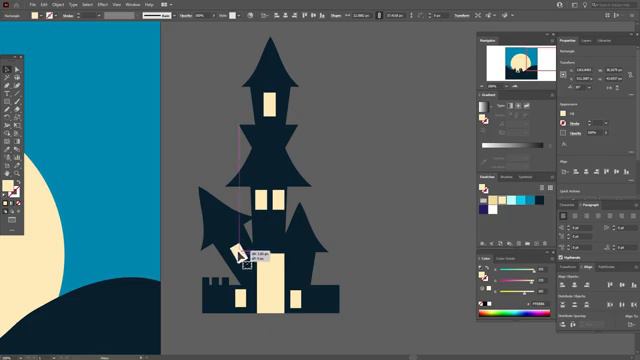Click the Stroke swatch in Appearance section
Viewport: 640px width, 360px height.
point(563,123)
